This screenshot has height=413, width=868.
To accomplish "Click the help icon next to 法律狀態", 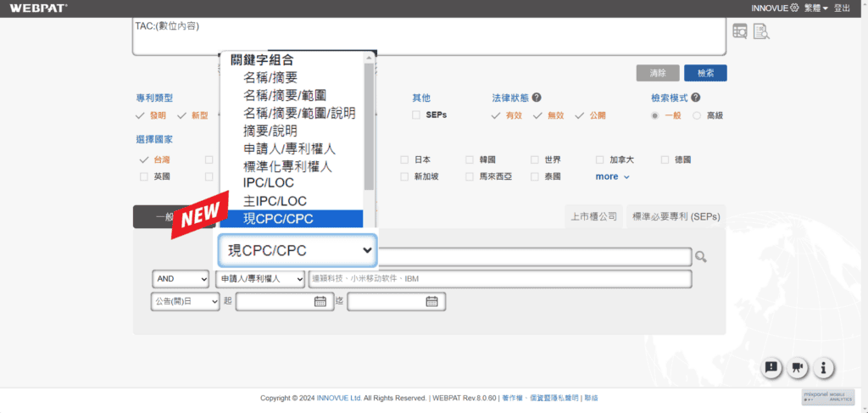I will click(537, 98).
